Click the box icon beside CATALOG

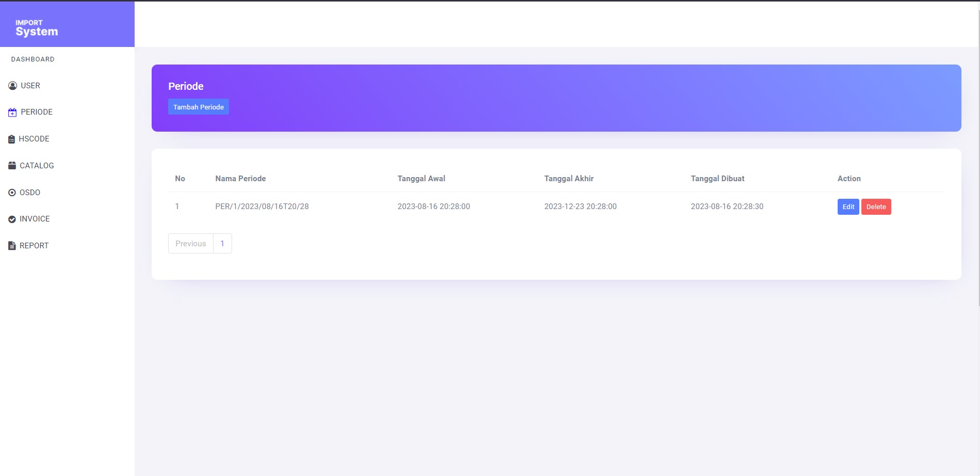click(x=12, y=166)
